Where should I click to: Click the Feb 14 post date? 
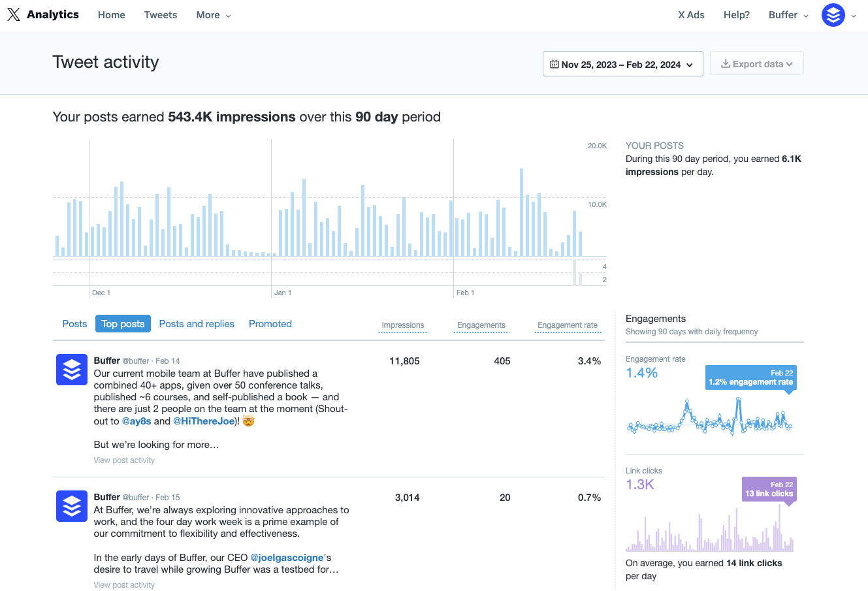tap(168, 361)
